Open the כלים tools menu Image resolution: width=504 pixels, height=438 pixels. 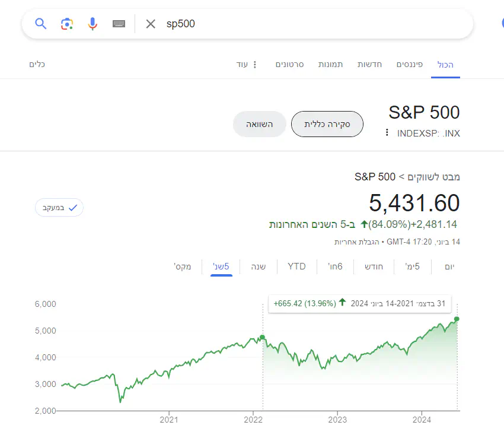pos(37,64)
